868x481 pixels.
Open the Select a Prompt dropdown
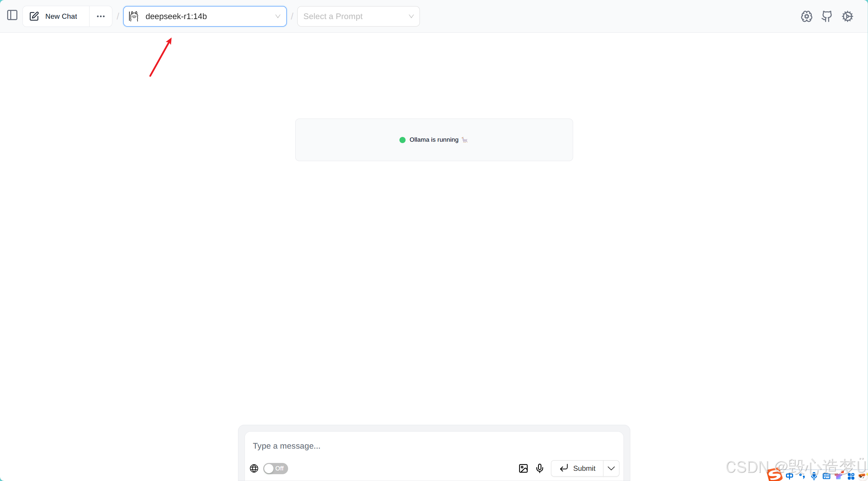[358, 16]
